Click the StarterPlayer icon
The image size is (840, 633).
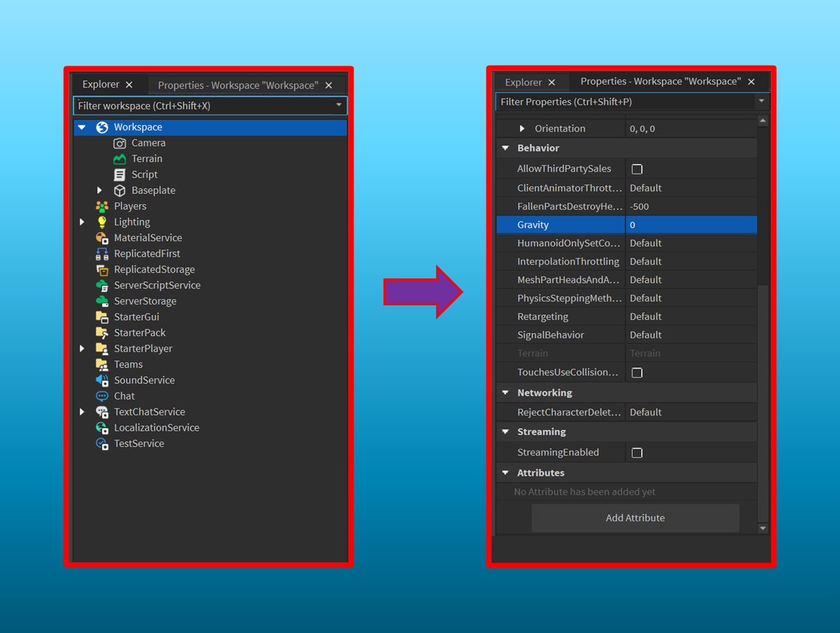click(x=102, y=349)
